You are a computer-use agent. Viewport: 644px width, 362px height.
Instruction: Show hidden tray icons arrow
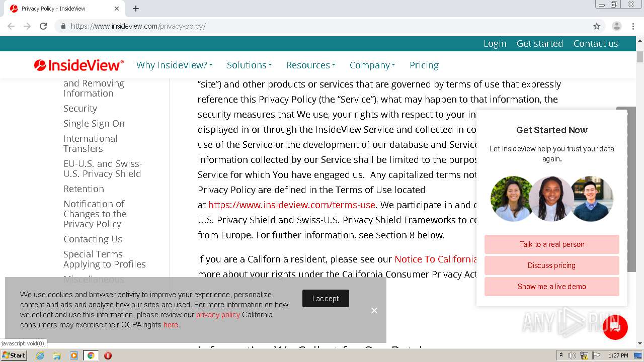[x=561, y=355]
